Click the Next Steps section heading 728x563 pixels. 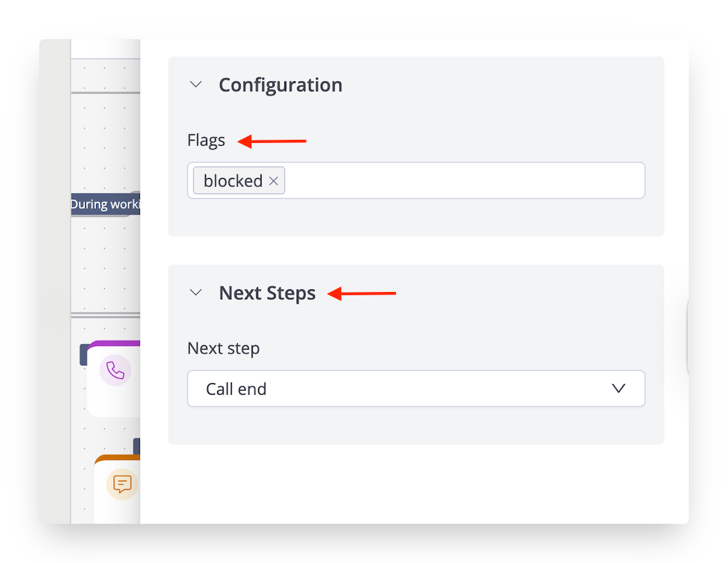tap(267, 293)
